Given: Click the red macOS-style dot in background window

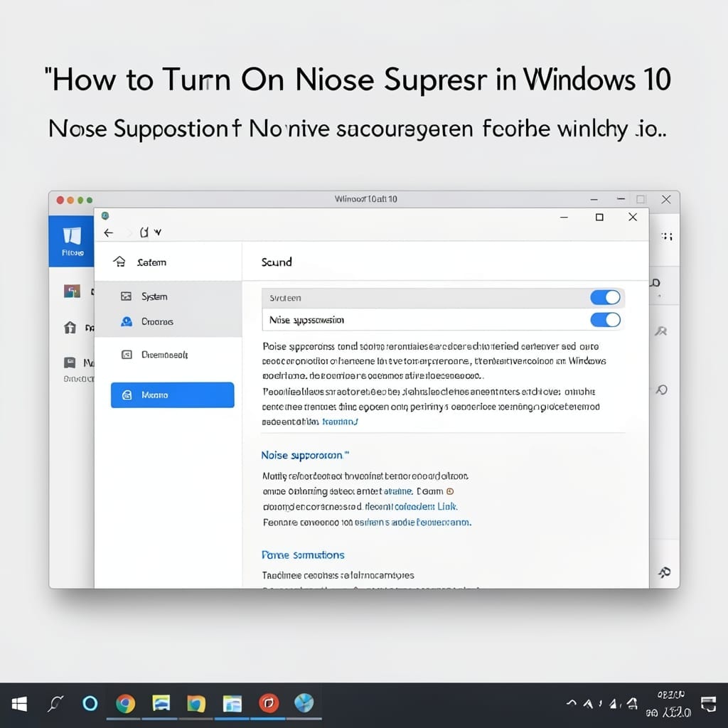Looking at the screenshot, I should point(60,200).
